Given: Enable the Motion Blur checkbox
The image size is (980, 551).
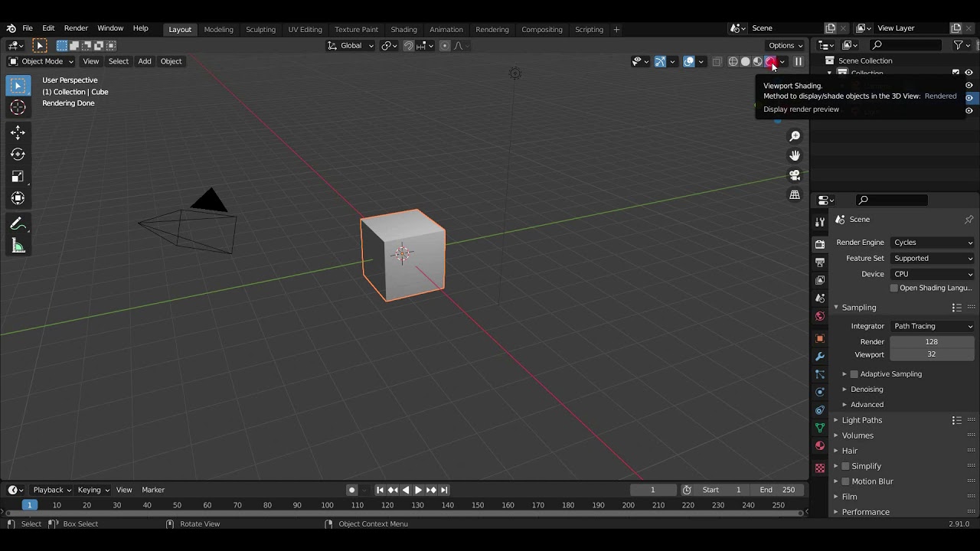Looking at the screenshot, I should point(844,481).
